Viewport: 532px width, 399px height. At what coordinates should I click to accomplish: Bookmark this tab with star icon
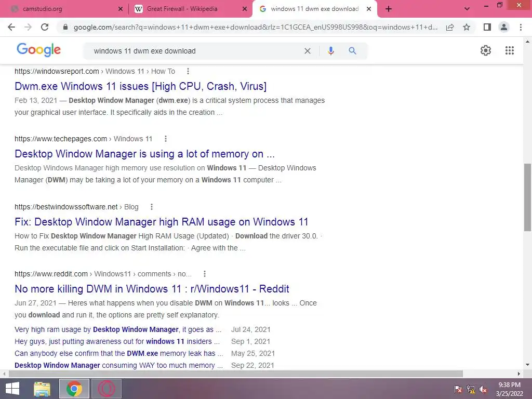[x=467, y=27]
